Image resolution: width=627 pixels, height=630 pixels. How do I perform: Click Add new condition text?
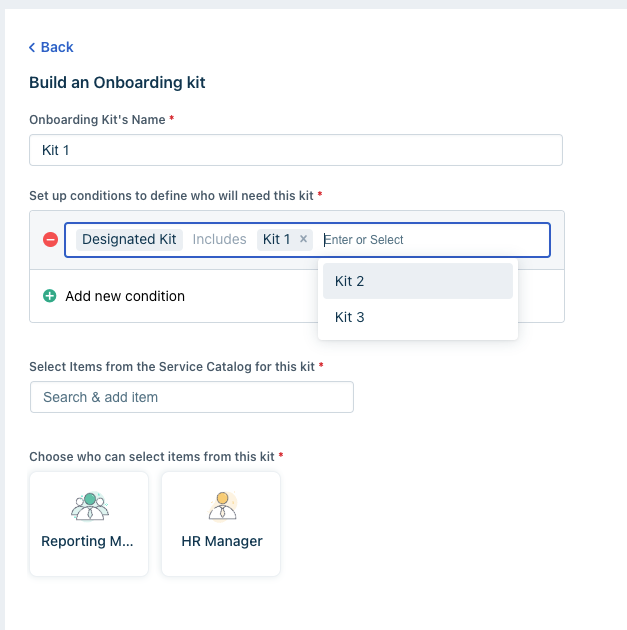coord(125,296)
